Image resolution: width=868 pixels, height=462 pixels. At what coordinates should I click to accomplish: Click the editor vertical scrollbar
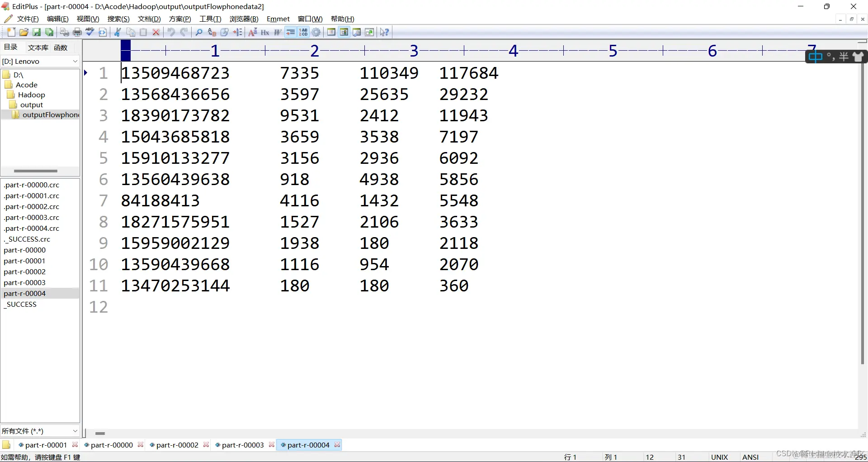pos(862,213)
